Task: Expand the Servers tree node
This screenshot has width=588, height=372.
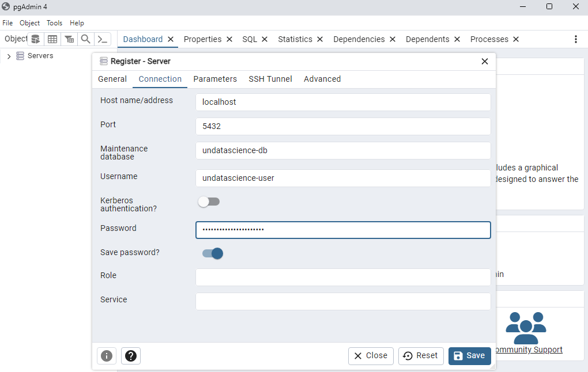Action: (9, 56)
